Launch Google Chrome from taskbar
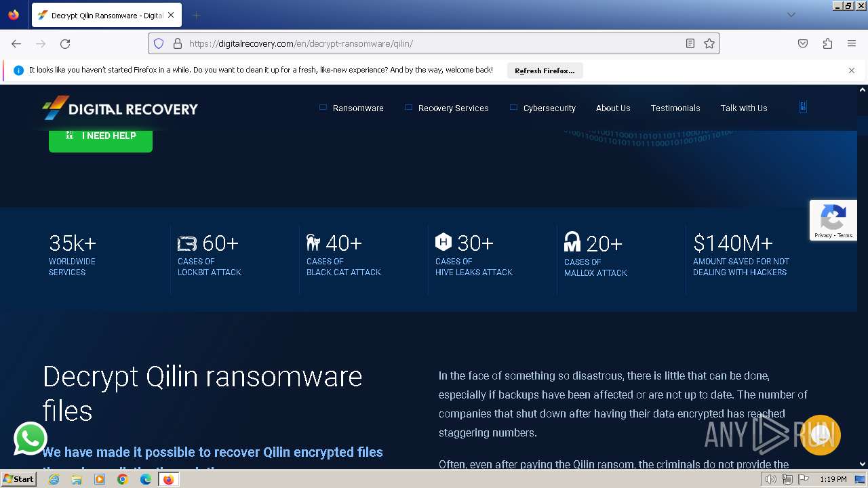The width and height of the screenshot is (868, 488). click(123, 479)
